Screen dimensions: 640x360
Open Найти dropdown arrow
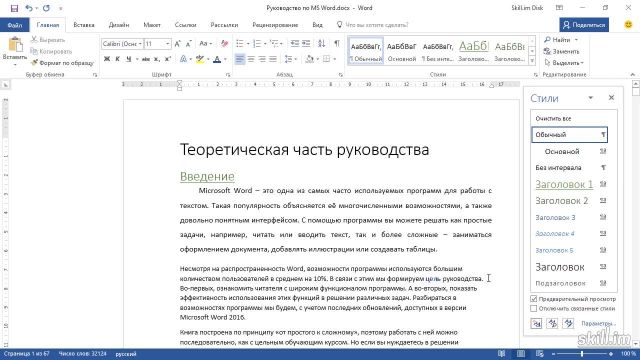tap(576, 40)
